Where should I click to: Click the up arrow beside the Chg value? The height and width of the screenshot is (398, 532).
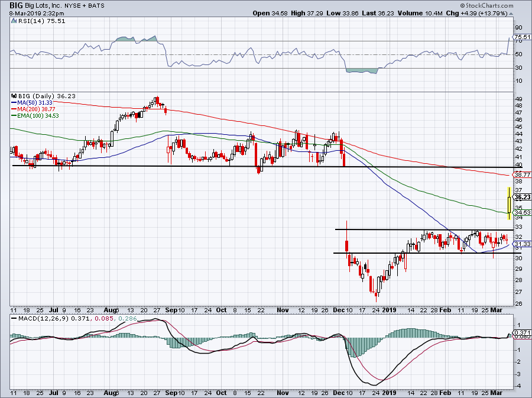[x=511, y=14]
